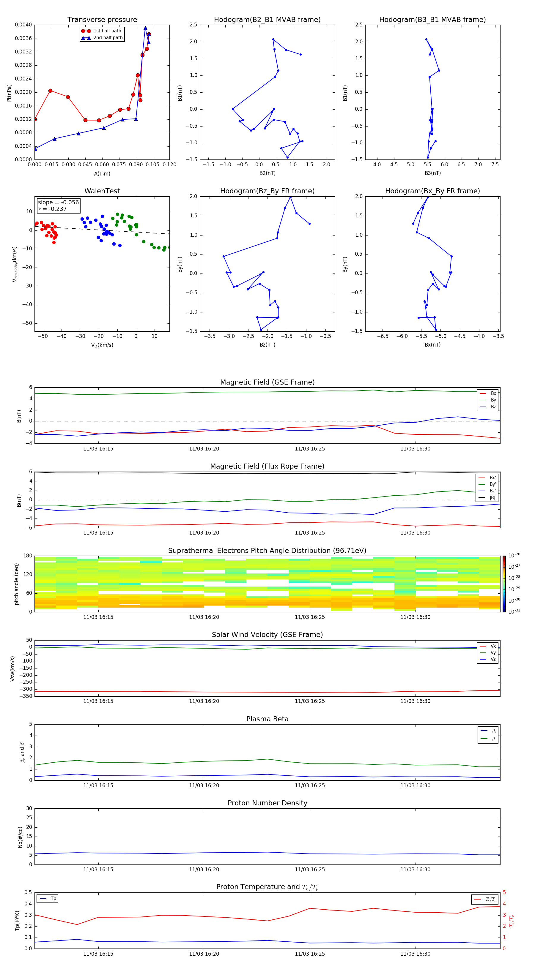Click the "Np(#/cc)" y-axis label

pos(20,837)
